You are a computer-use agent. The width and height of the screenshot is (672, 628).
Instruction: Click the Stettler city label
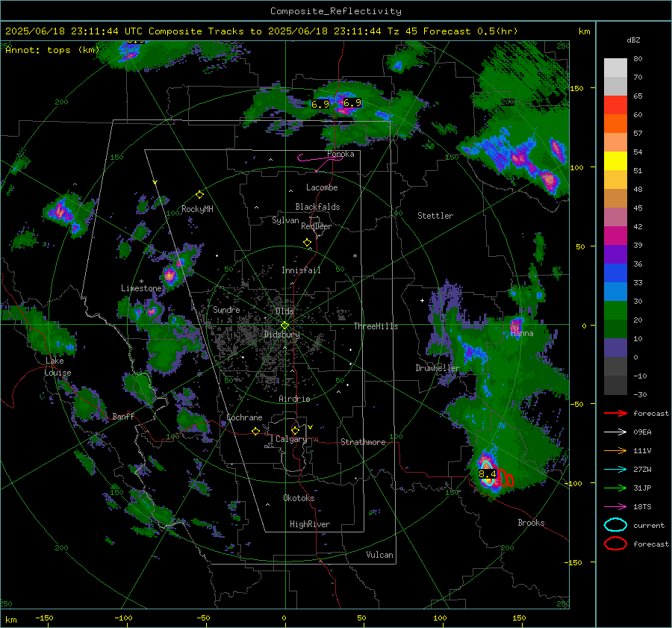coord(435,216)
